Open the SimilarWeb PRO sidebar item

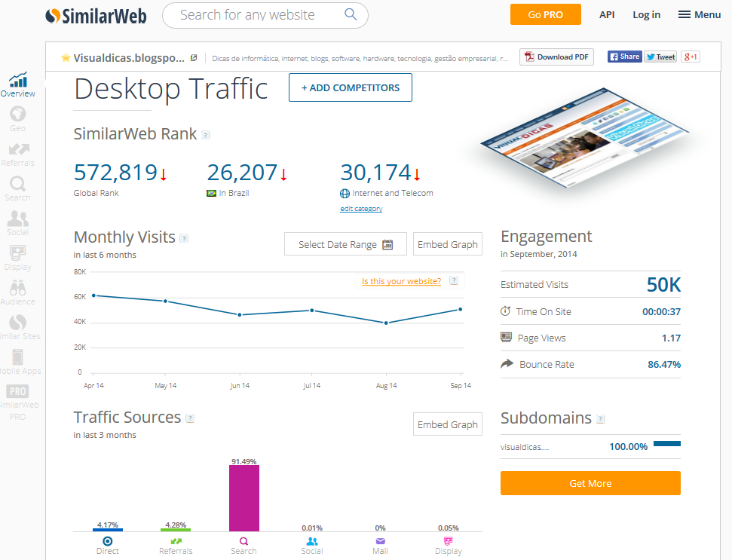tap(19, 402)
